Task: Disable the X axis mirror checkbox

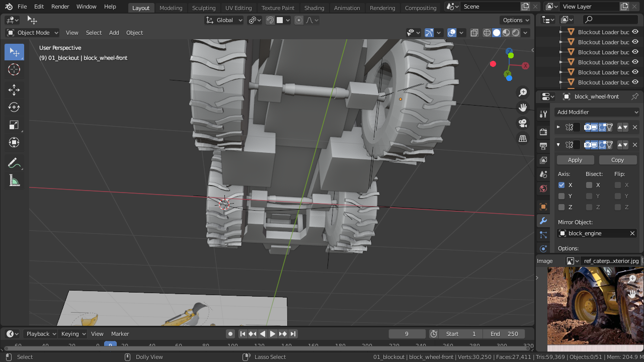Action: pyautogui.click(x=561, y=185)
